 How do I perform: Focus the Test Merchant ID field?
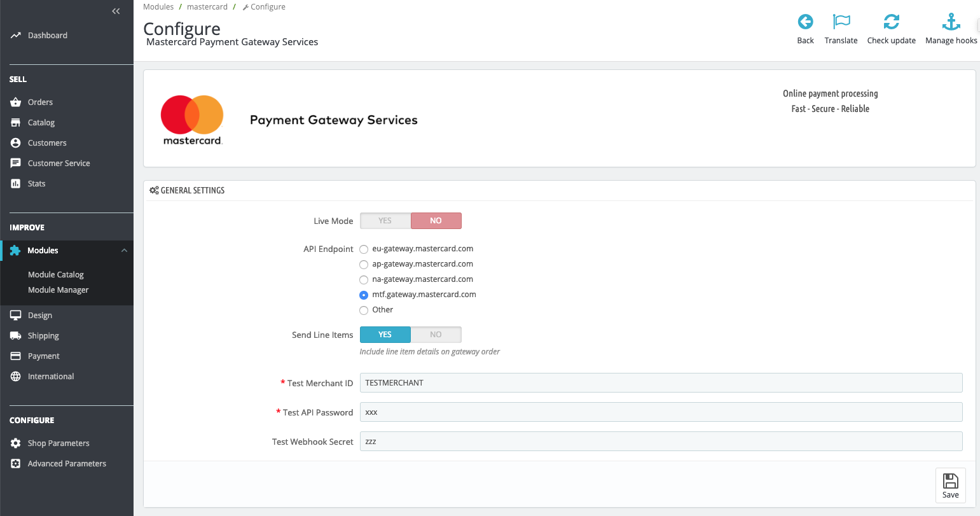pos(661,383)
